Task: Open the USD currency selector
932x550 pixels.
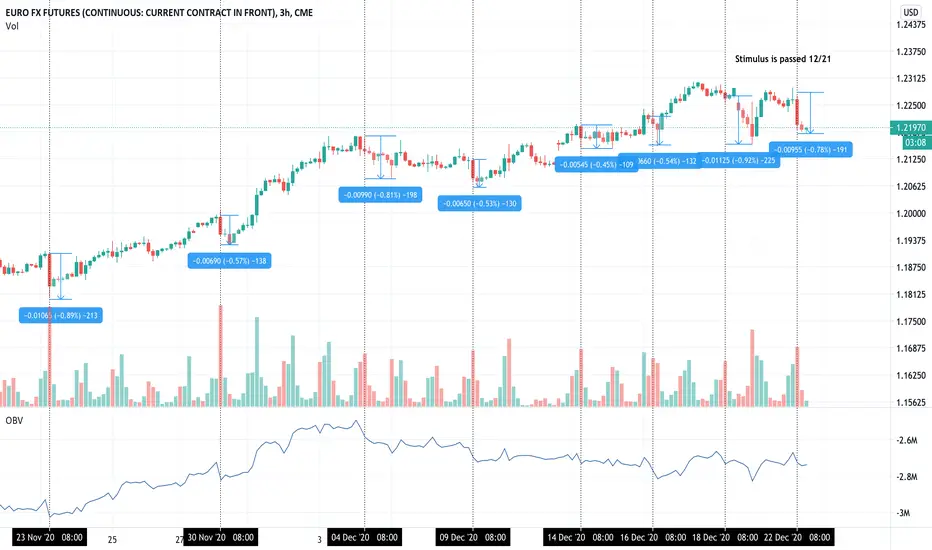Action: click(x=911, y=12)
